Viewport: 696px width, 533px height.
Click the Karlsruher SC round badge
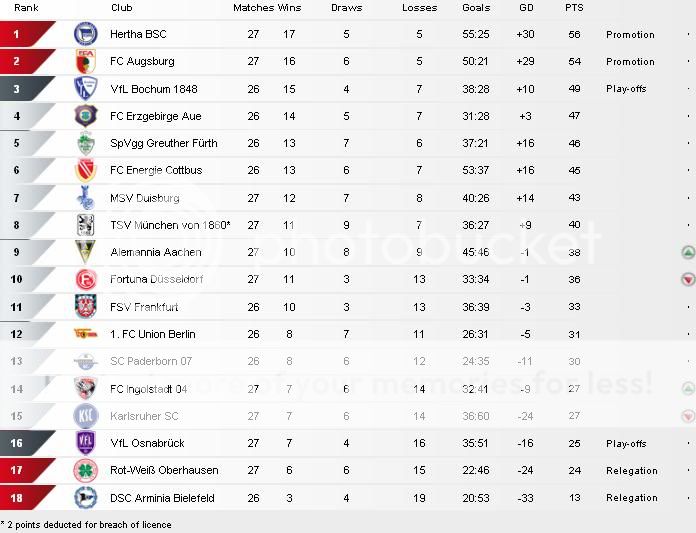click(x=86, y=416)
